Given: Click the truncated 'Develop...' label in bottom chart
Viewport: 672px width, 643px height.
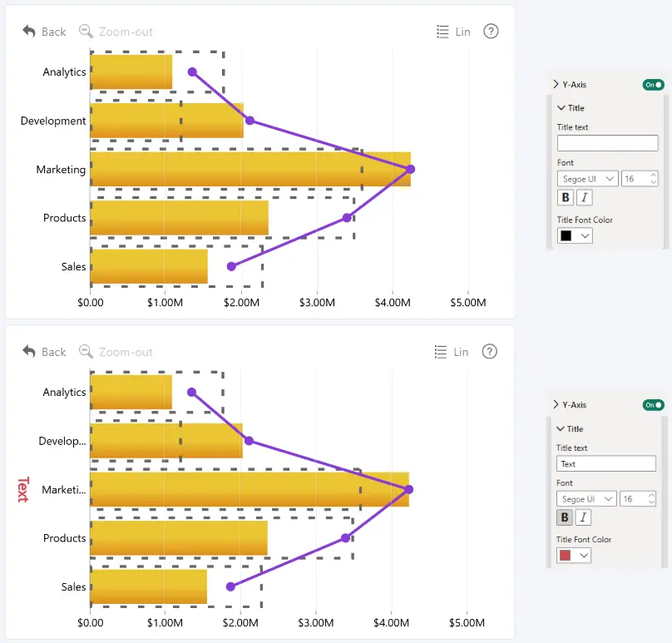Looking at the screenshot, I should [x=62, y=441].
